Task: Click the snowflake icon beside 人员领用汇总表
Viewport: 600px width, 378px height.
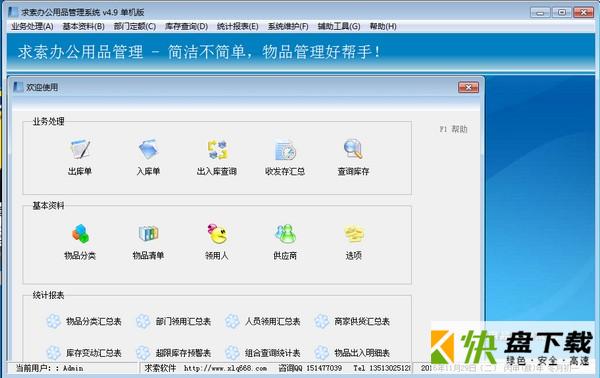Action: point(232,321)
